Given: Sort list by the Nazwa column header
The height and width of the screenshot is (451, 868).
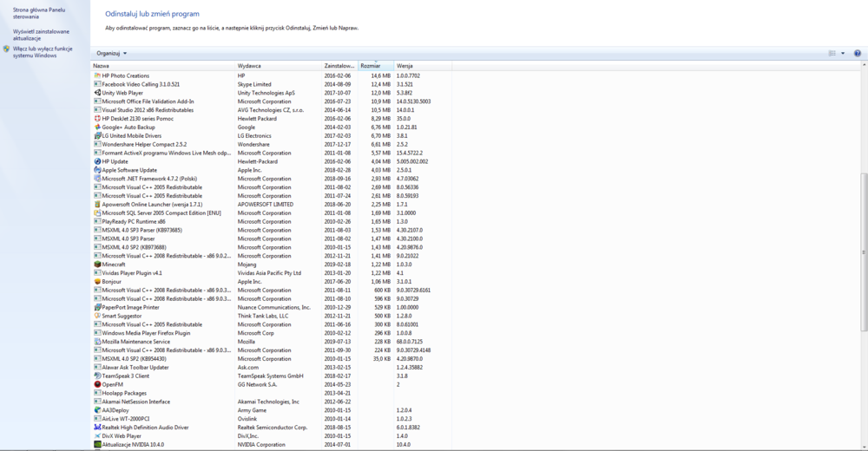Looking at the screenshot, I should point(163,66).
